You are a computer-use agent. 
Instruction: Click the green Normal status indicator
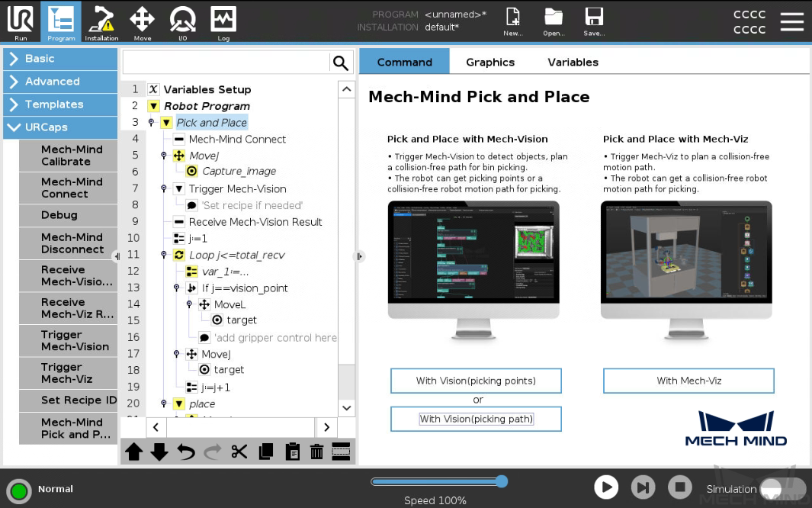pos(19,491)
